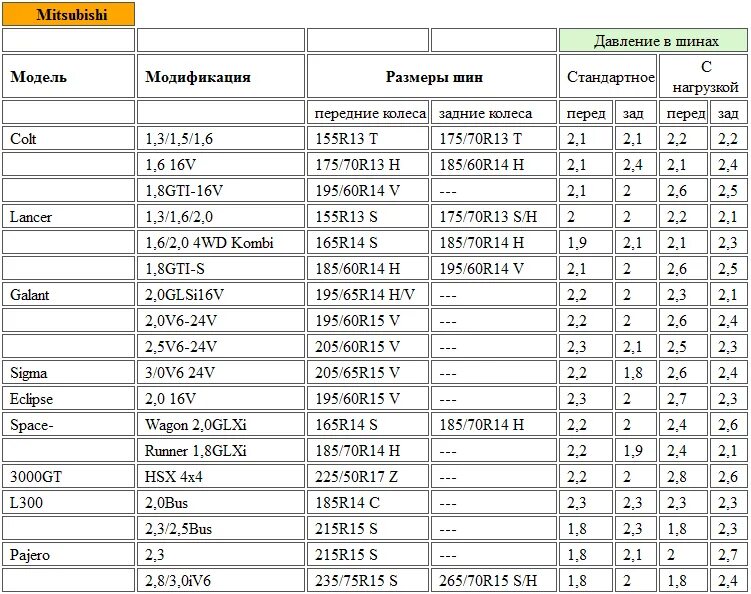
Task: Click tire size '225/50R17 Z'
Action: pyautogui.click(x=368, y=476)
